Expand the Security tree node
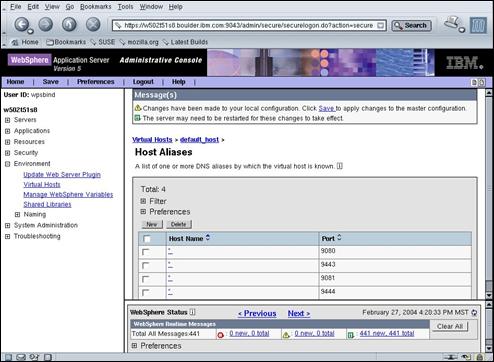The image size is (494, 362). coord(8,153)
